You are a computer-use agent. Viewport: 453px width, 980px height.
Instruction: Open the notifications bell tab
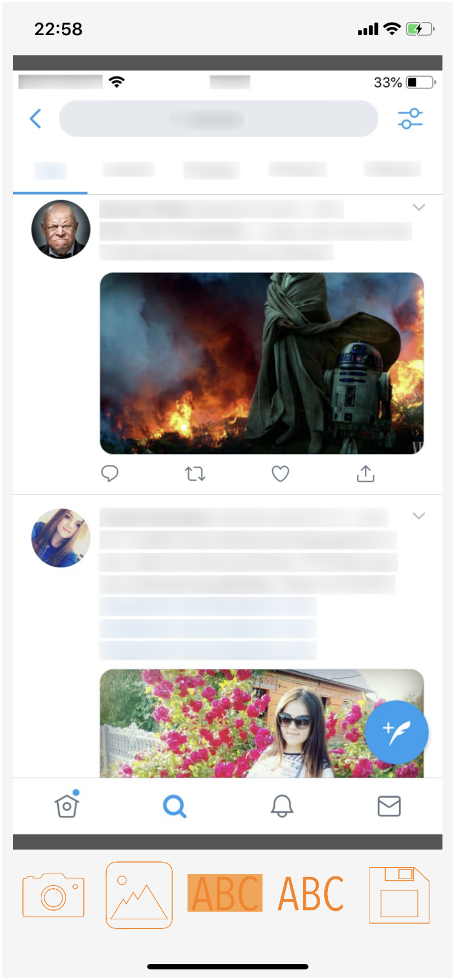pyautogui.click(x=282, y=806)
